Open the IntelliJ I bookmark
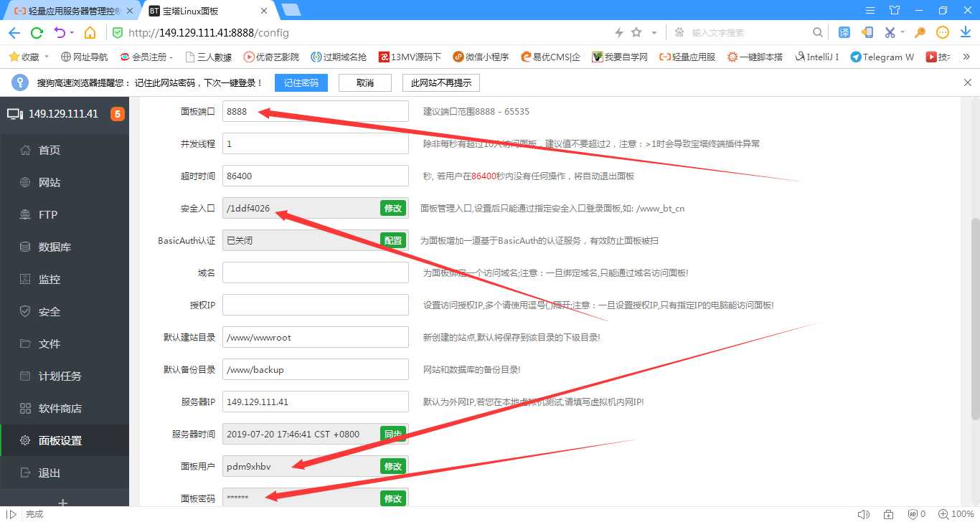The width and height of the screenshot is (980, 522). (817, 57)
